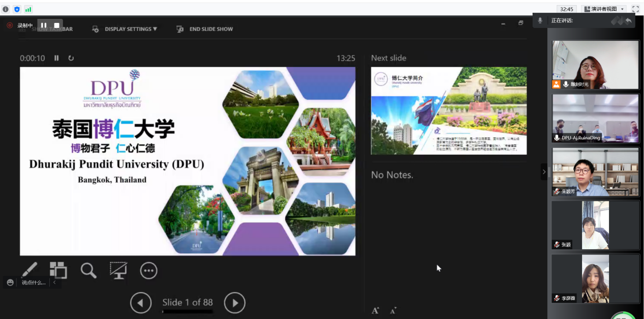Viewport: 644px width, 319px height.
Task: Open Display Settings dropdown
Action: [125, 29]
